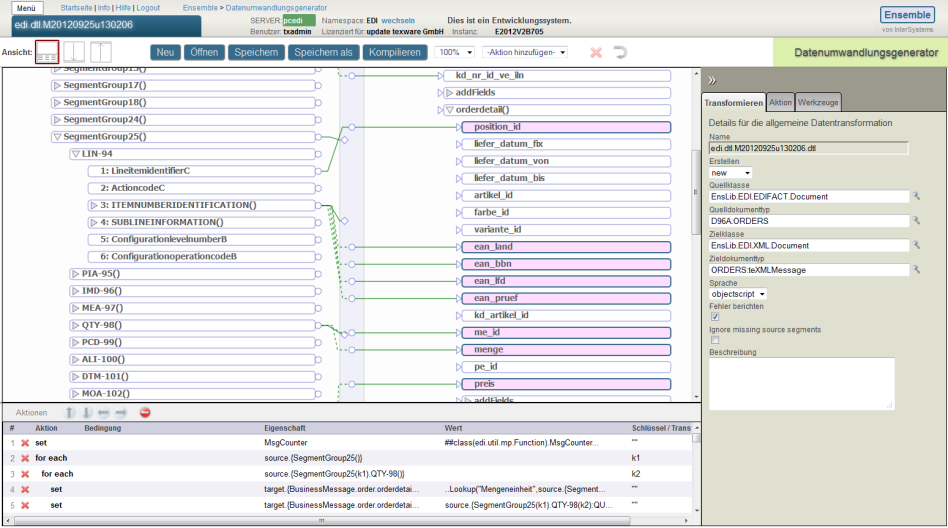This screenshot has width=948, height=528.
Task: Click the red remove-all actions icon
Action: 145,412
